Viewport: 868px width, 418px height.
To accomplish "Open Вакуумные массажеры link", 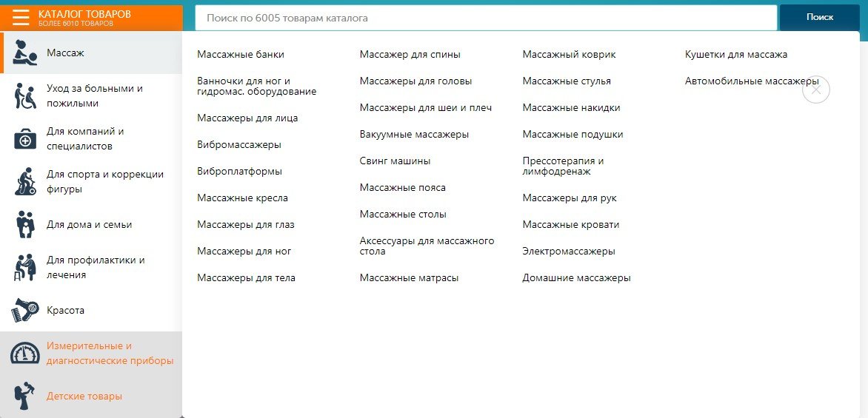I will point(415,135).
